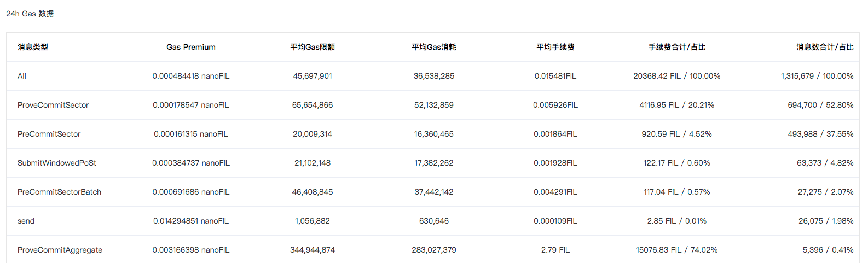
Task: Click the 手续费合计/占比 column header
Action: click(677, 47)
